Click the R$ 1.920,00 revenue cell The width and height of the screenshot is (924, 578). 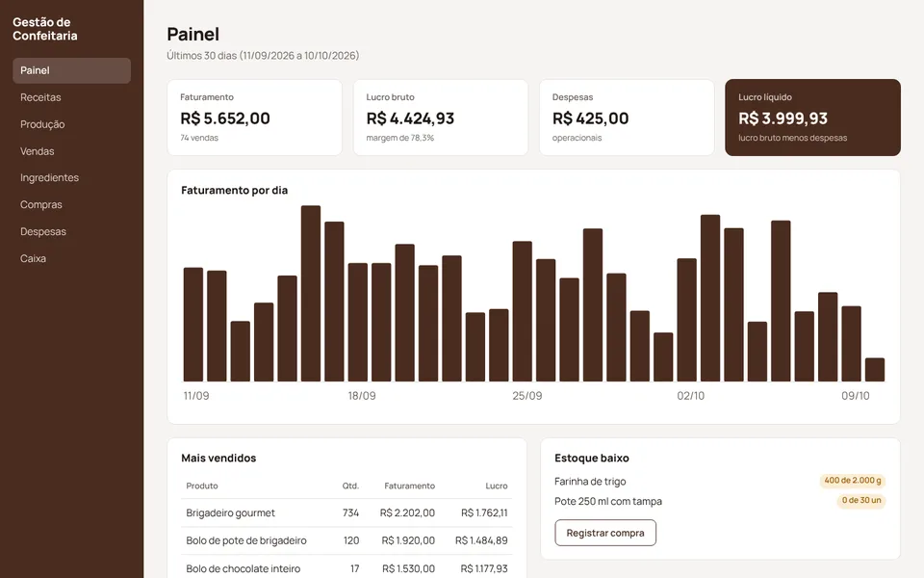(408, 540)
